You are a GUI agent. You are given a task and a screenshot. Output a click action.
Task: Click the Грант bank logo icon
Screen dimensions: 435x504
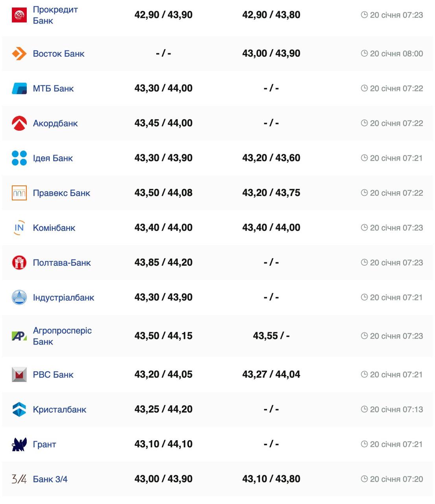[19, 444]
